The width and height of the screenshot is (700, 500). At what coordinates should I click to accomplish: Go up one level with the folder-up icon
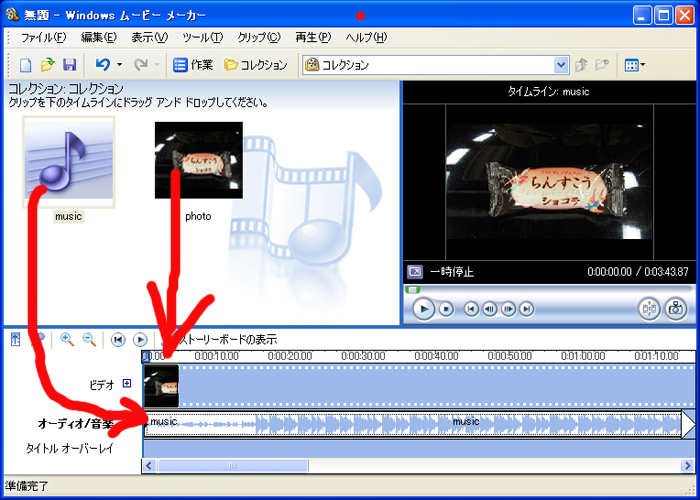[581, 65]
